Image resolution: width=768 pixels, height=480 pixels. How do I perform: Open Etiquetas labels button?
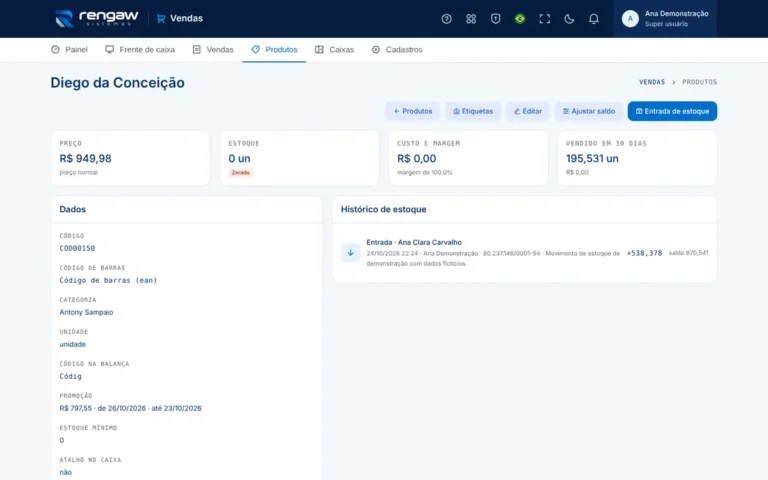pyautogui.click(x=473, y=111)
